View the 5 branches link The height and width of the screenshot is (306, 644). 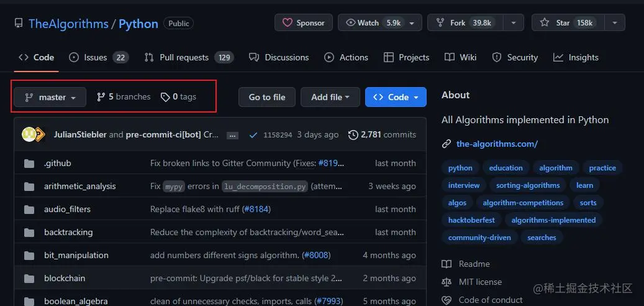(124, 97)
